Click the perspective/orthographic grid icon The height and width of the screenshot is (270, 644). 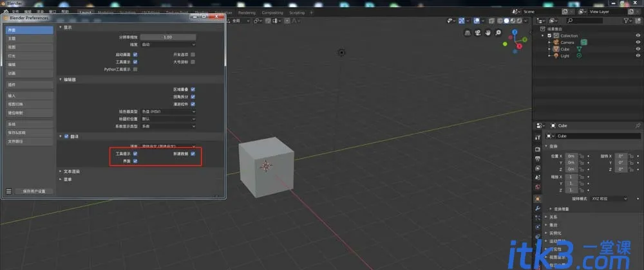(x=468, y=33)
